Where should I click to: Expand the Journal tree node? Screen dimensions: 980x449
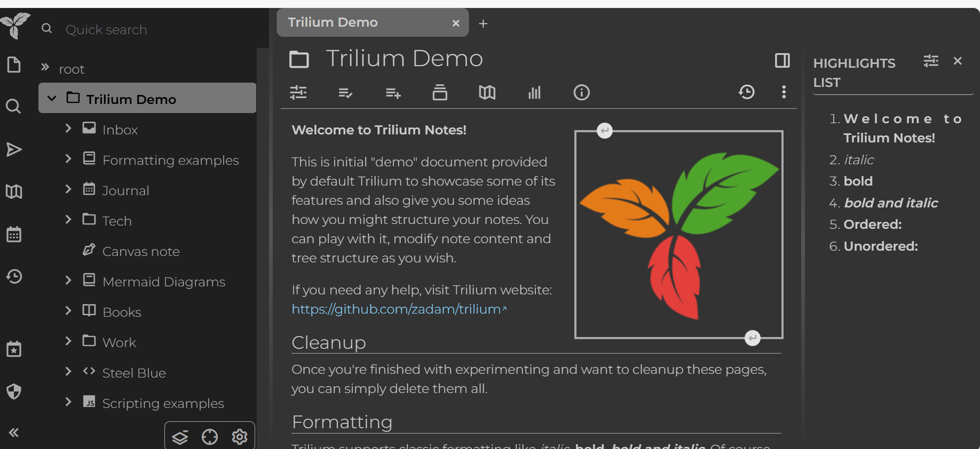tap(68, 189)
